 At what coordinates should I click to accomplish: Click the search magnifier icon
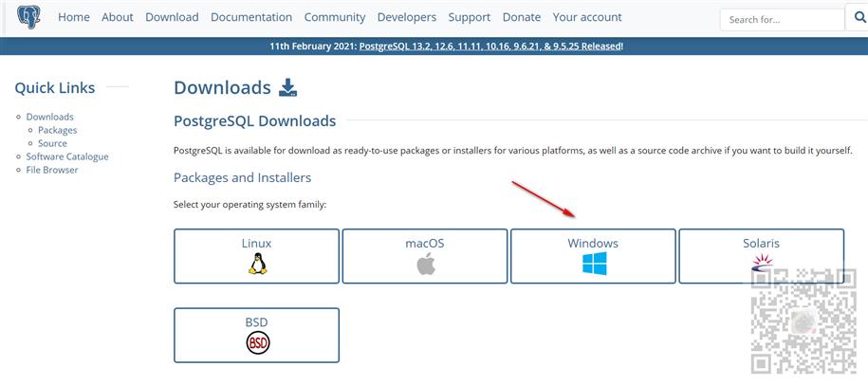859,19
